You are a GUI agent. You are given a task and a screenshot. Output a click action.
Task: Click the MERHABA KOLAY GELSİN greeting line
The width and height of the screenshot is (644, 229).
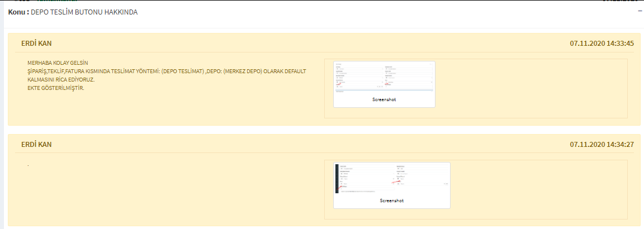tap(58, 63)
